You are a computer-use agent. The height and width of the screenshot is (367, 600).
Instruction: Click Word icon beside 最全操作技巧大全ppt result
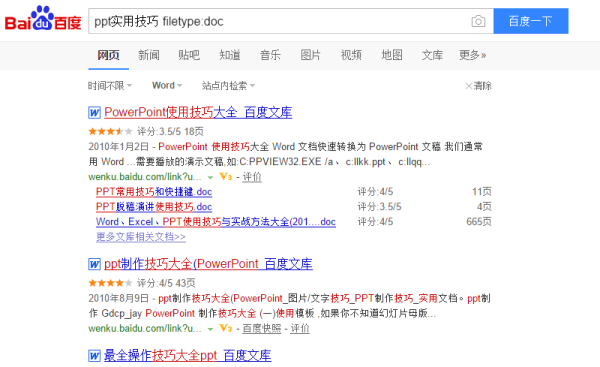[94, 356]
